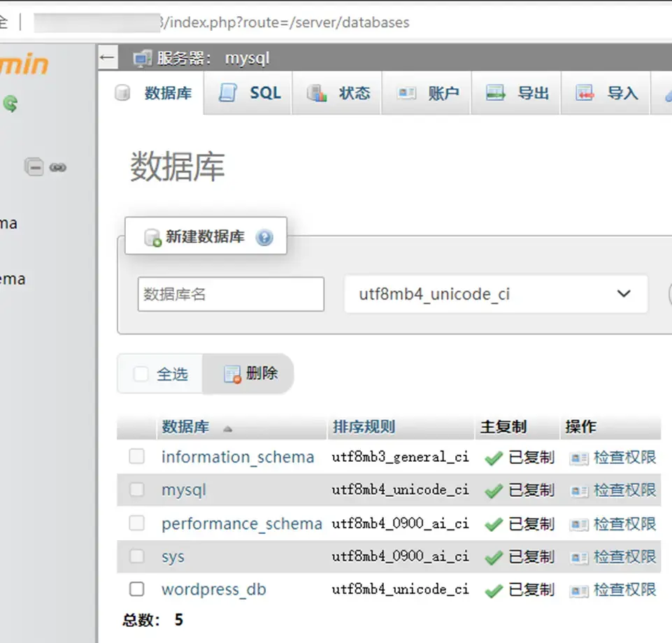Collapse the sidebar tree with the minus icon
The width and height of the screenshot is (672, 643).
(34, 167)
